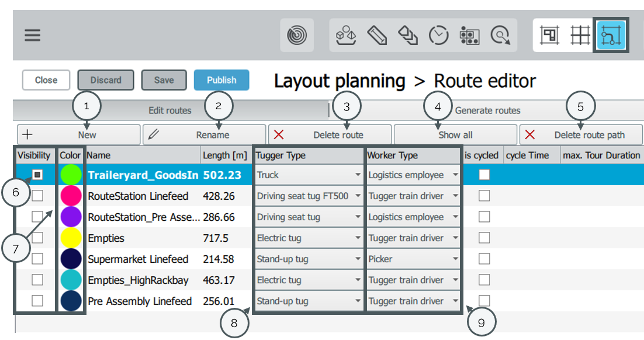The height and width of the screenshot is (340, 644).
Task: Expand Worker Type dropdown showing Picker
Action: (x=413, y=259)
